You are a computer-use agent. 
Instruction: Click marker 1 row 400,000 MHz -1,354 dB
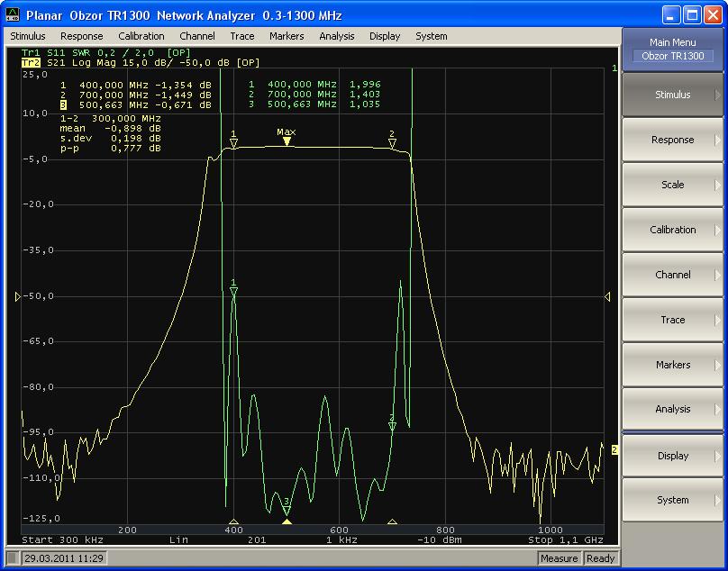coord(135,86)
